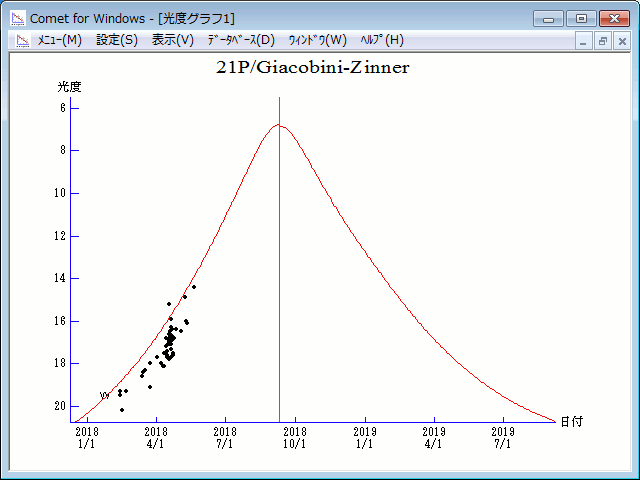Close the inner 光度グラフ1 document
The width and height of the screenshot is (640, 480).
click(x=622, y=41)
